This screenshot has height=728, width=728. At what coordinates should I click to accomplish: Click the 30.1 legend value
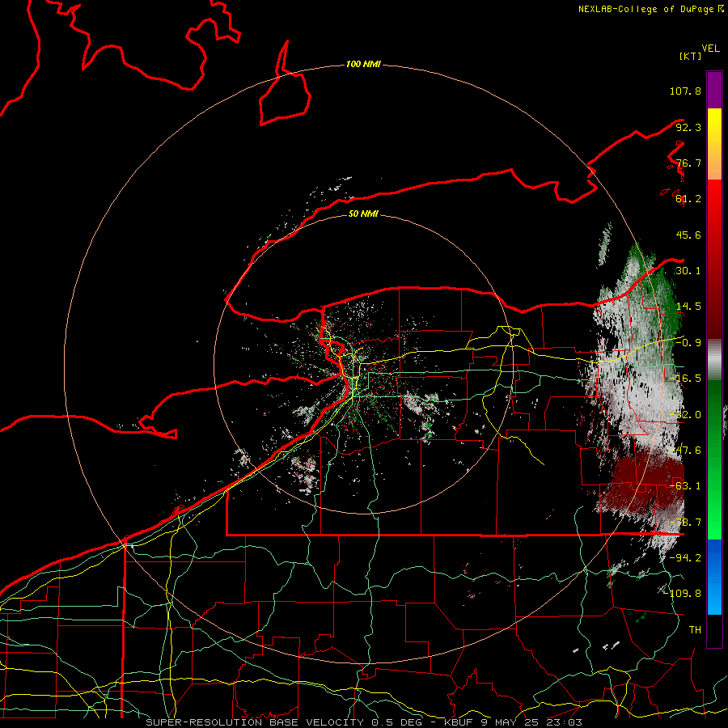tap(688, 271)
